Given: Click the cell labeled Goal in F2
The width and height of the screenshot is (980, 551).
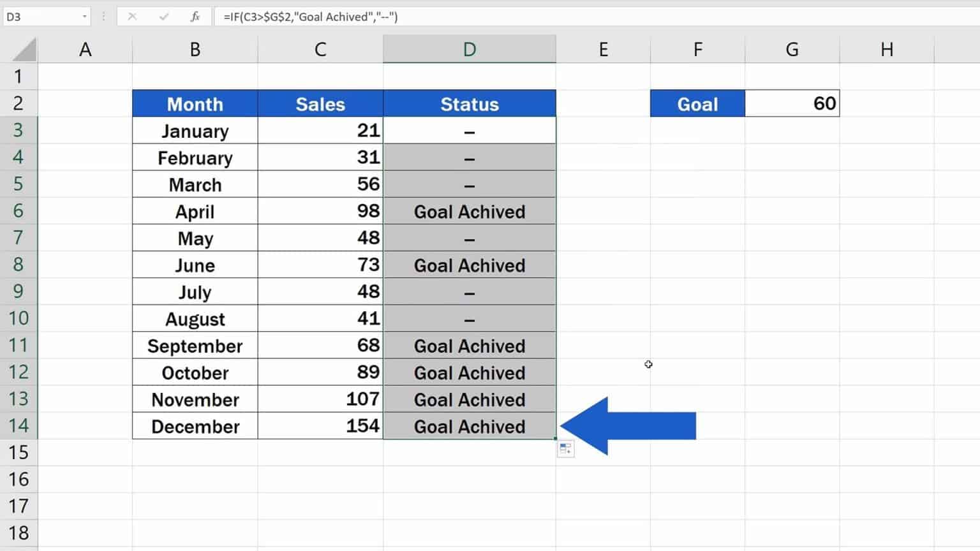Looking at the screenshot, I should (697, 103).
